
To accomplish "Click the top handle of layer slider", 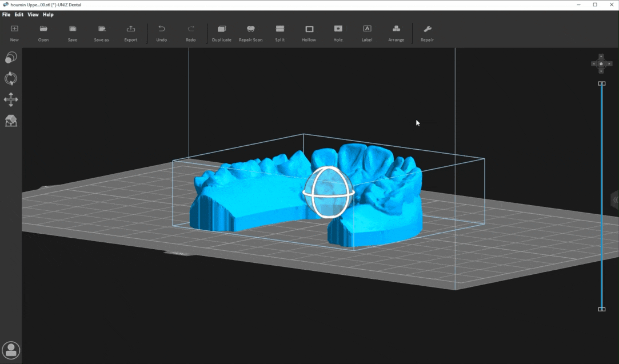I will pos(601,83).
